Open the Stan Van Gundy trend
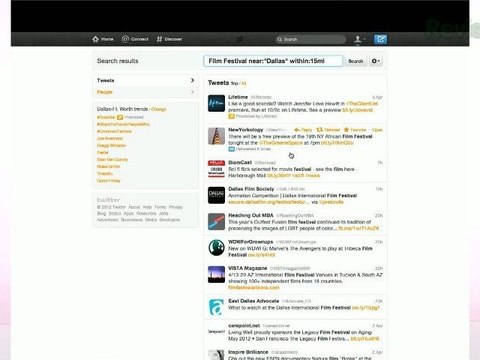The image size is (480, 360). 112,159
